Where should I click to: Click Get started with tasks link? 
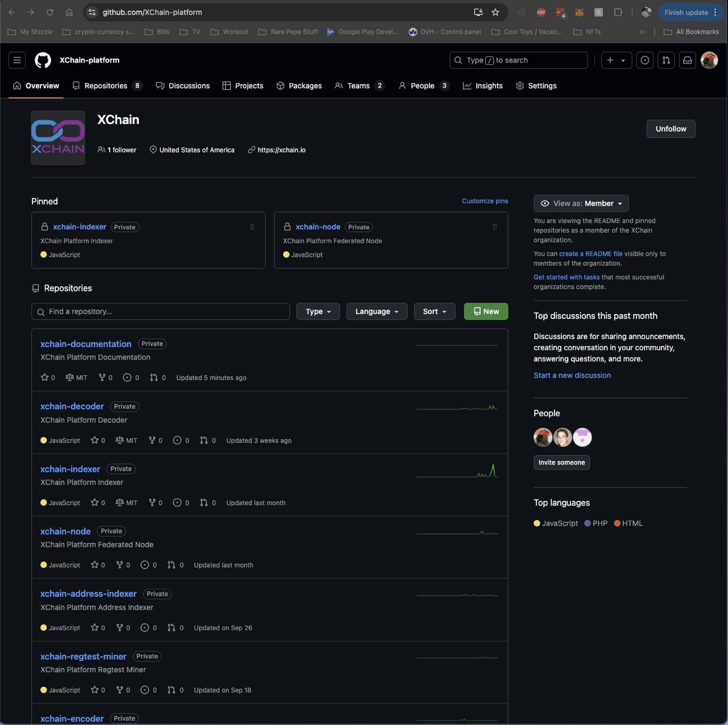pyautogui.click(x=566, y=277)
